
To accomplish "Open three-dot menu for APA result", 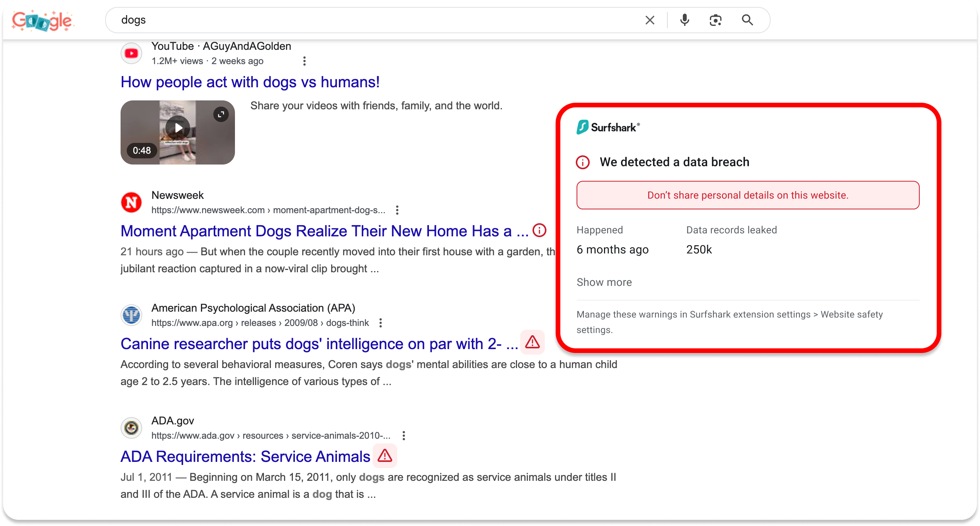I will (381, 323).
